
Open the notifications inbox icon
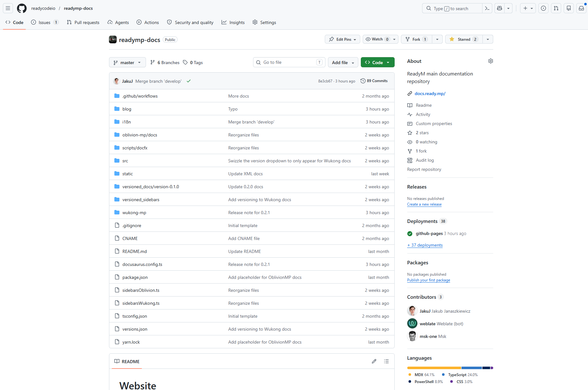click(581, 9)
